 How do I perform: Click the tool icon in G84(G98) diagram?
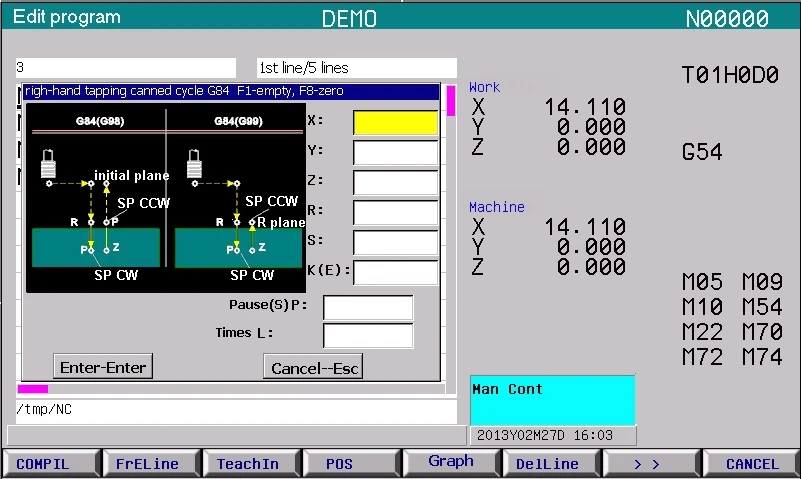tap(48, 163)
